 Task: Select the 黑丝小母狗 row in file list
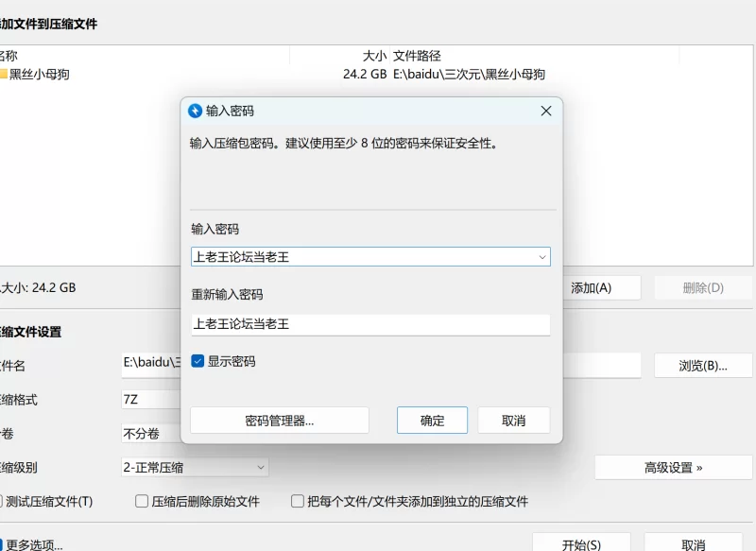pos(376,75)
